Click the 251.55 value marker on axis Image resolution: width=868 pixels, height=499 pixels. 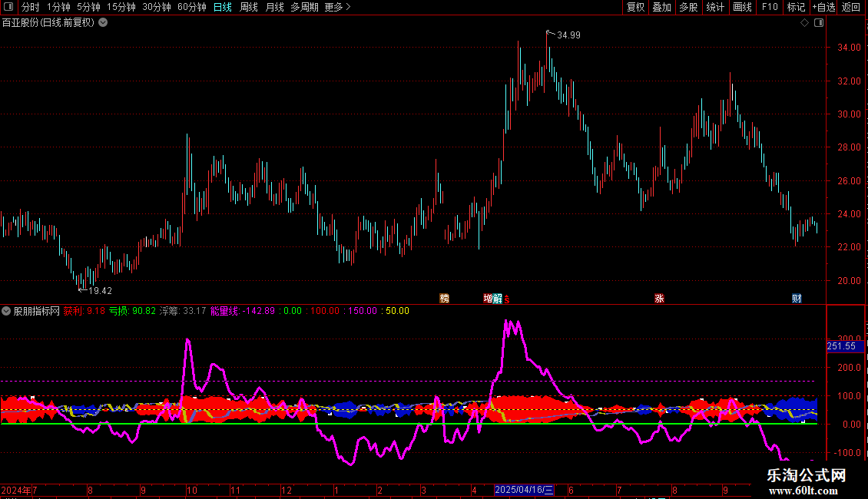(x=841, y=346)
